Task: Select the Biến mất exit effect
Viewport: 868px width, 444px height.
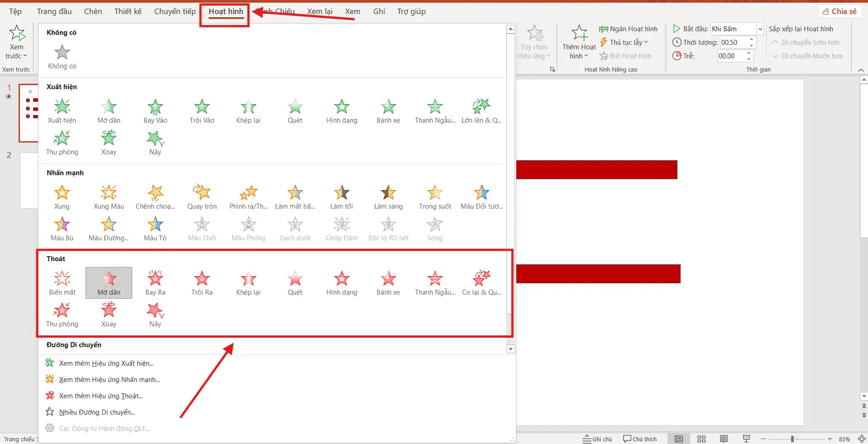Action: click(x=62, y=283)
